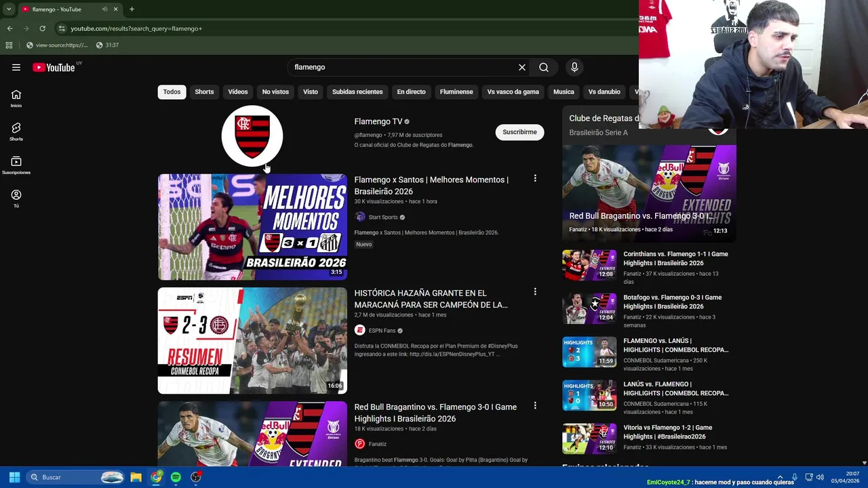The image size is (868, 488).
Task: Select the Todos filter chip
Action: (172, 91)
